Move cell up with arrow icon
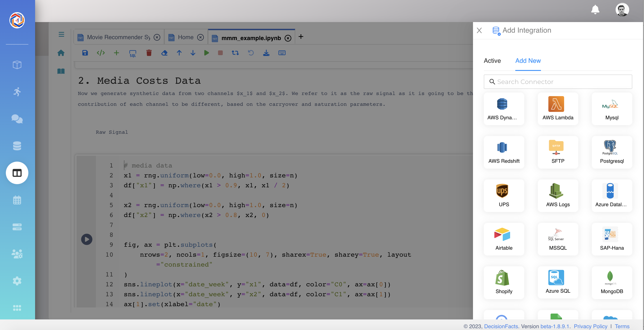The height and width of the screenshot is (330, 644). pyautogui.click(x=179, y=53)
